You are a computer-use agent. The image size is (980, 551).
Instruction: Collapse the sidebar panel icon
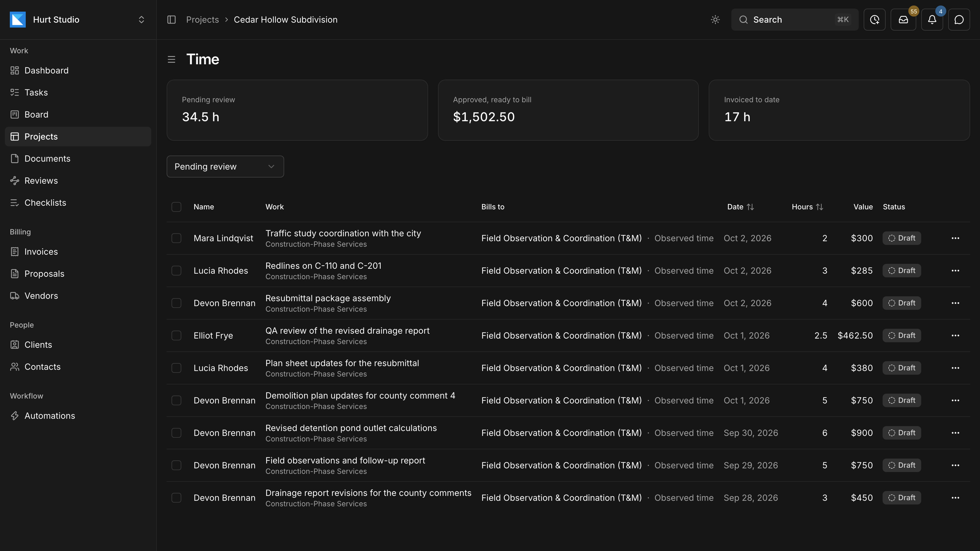click(171, 20)
